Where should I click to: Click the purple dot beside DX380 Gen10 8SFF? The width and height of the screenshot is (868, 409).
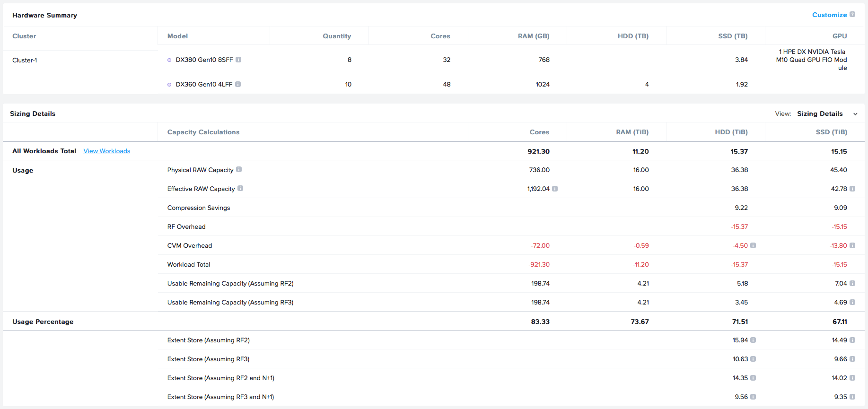point(169,60)
